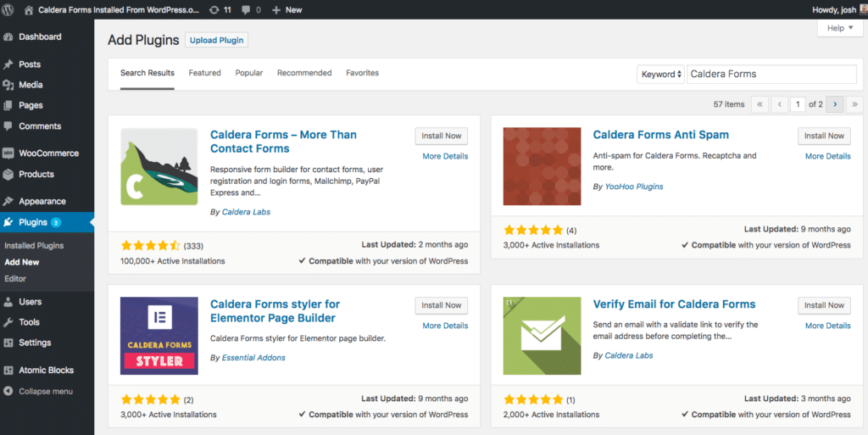Install Caldera Forms styler for Elementor
The width and height of the screenshot is (868, 435).
click(x=441, y=305)
